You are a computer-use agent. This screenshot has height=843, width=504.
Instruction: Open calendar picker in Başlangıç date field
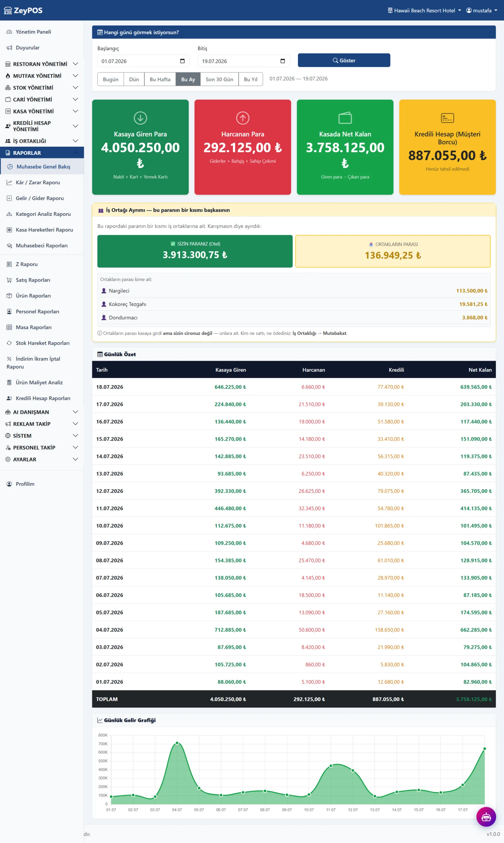pyautogui.click(x=182, y=61)
